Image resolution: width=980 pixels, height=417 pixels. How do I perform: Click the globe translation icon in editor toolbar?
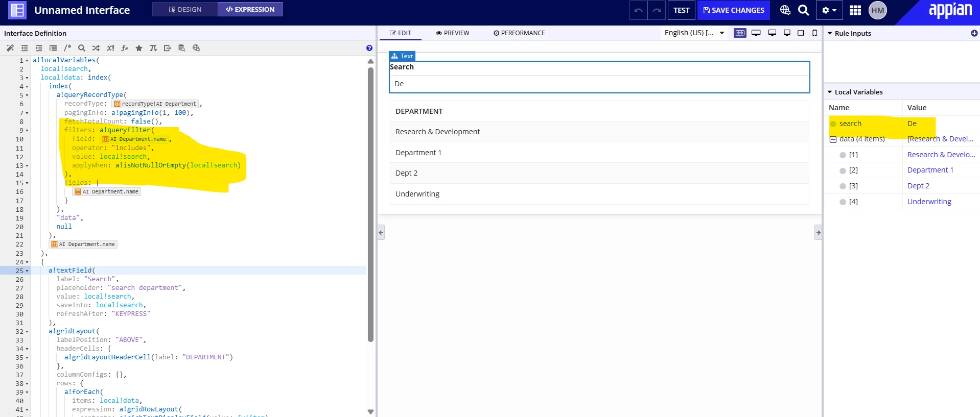coord(196,48)
